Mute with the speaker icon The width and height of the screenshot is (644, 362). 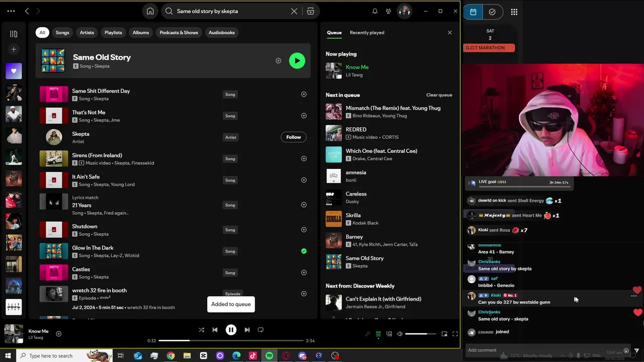click(399, 334)
